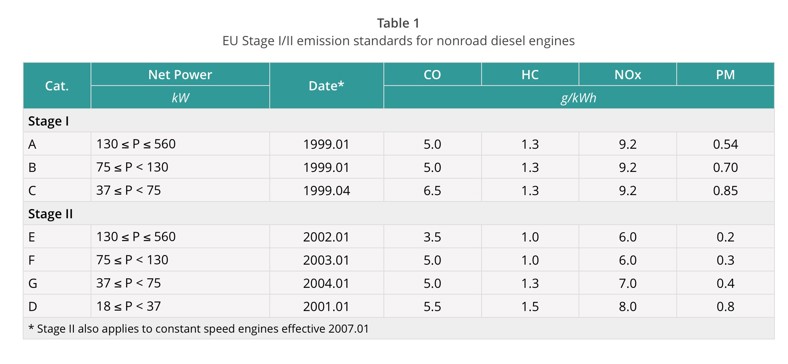Click the 1999.04 date cell
The width and height of the screenshot is (788, 364).
coord(326,191)
